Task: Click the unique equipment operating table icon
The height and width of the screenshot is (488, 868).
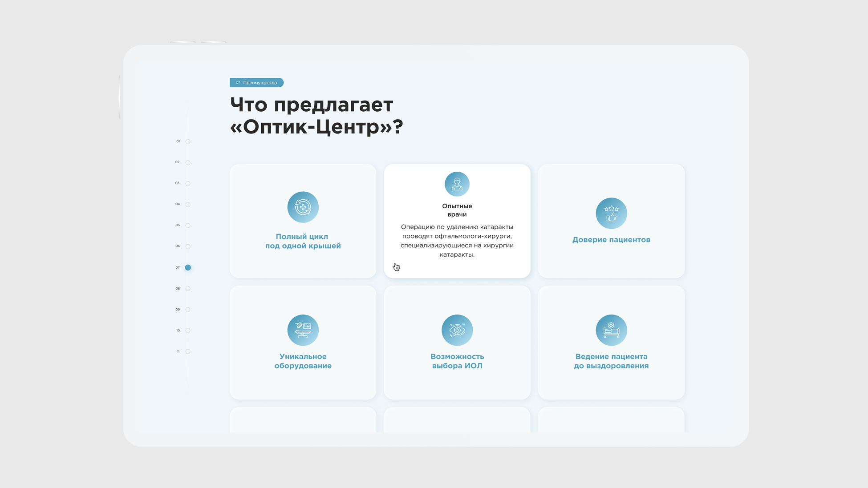Action: click(x=303, y=330)
